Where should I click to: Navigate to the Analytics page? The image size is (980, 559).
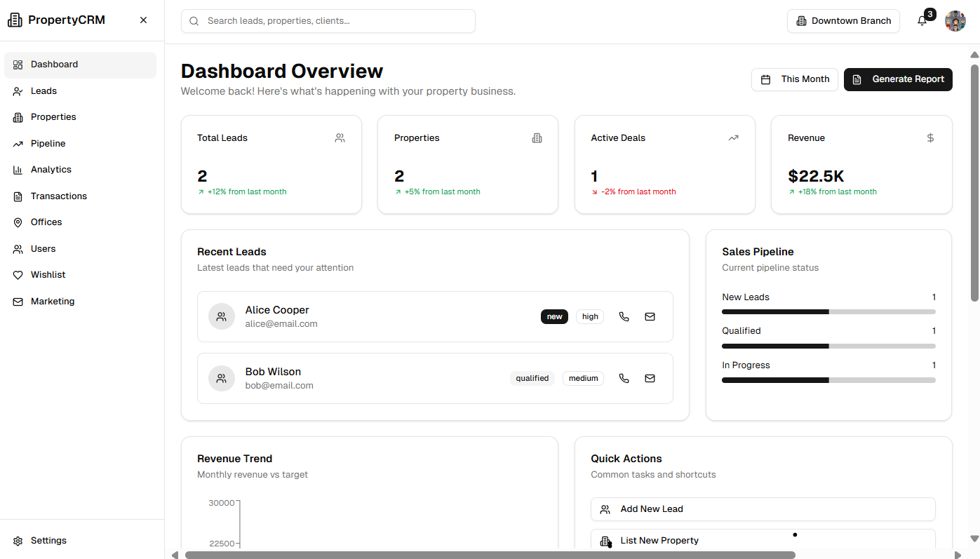pyautogui.click(x=51, y=170)
